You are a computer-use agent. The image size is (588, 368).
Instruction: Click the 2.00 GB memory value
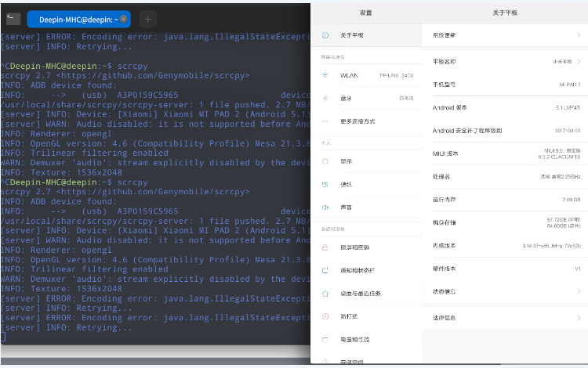pyautogui.click(x=571, y=200)
